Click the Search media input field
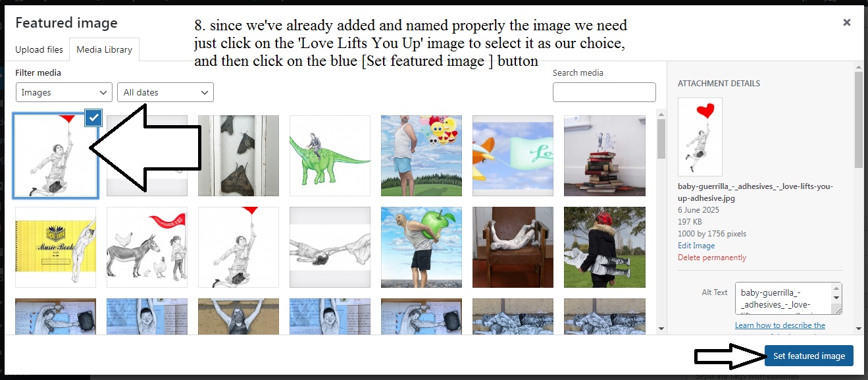868x380 pixels. pos(604,92)
